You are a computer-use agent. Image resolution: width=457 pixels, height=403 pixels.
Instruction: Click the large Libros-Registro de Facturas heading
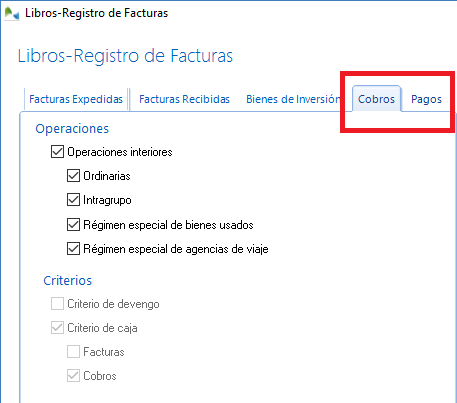125,56
